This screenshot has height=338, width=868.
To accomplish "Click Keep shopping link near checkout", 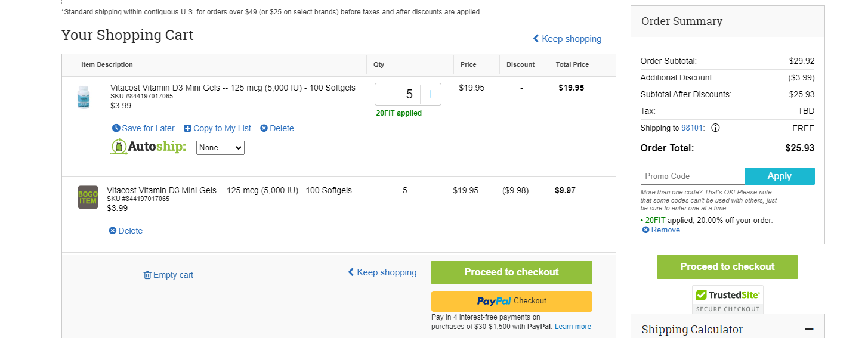I will point(382,272).
